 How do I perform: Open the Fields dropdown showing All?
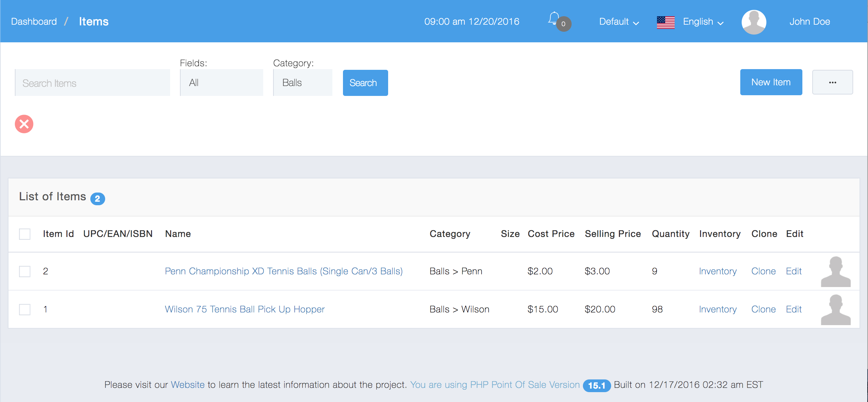(222, 83)
